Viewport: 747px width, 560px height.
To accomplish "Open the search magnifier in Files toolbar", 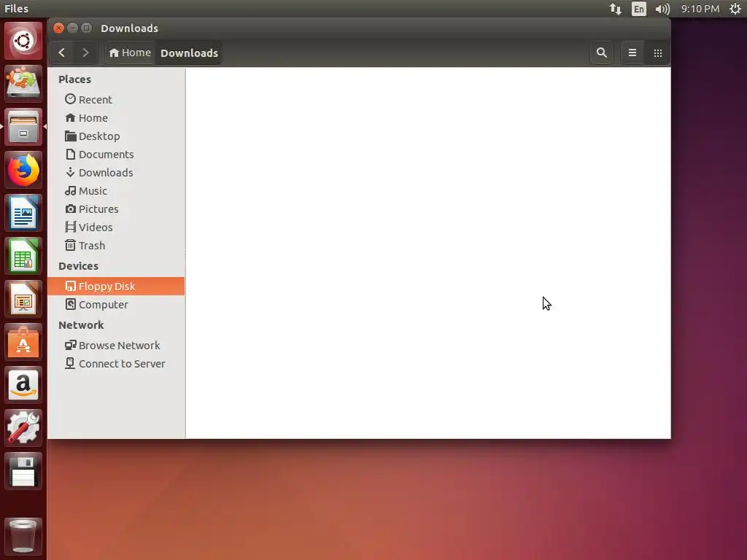I will pos(602,52).
